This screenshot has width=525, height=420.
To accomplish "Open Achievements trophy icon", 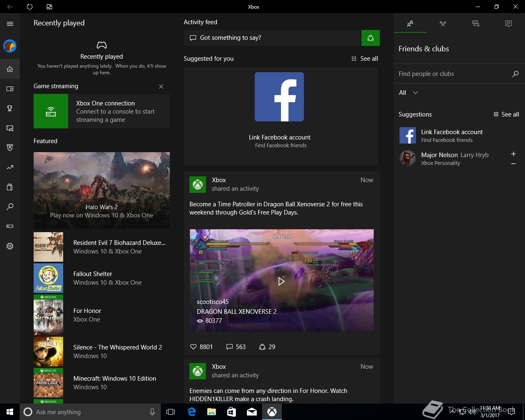I will coord(10,108).
